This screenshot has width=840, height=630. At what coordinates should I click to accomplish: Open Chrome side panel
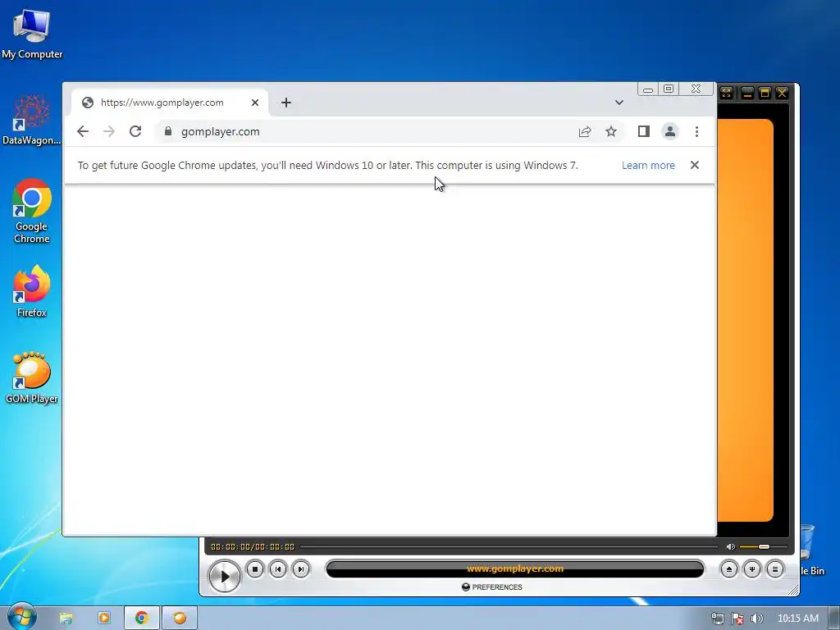pyautogui.click(x=643, y=132)
